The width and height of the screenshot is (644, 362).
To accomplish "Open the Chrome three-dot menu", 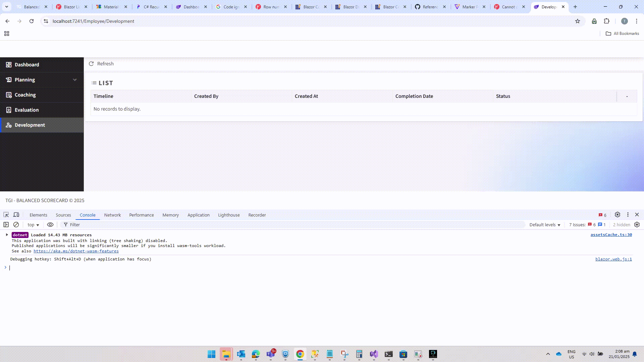I will pos(637,21).
